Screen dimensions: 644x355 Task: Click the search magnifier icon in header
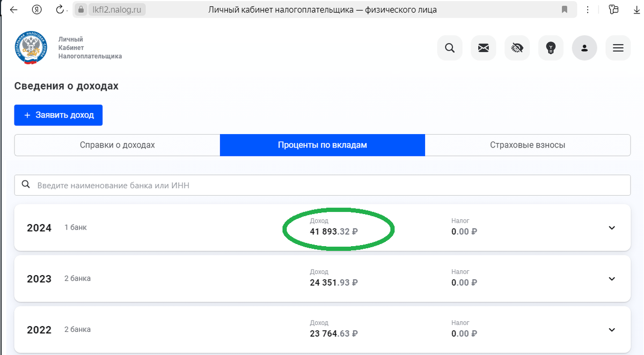click(450, 48)
